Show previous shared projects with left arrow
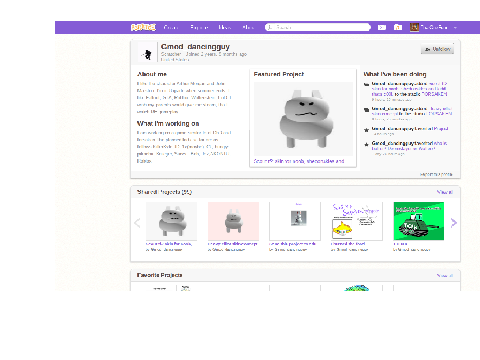The image size is (480, 360). [x=137, y=223]
